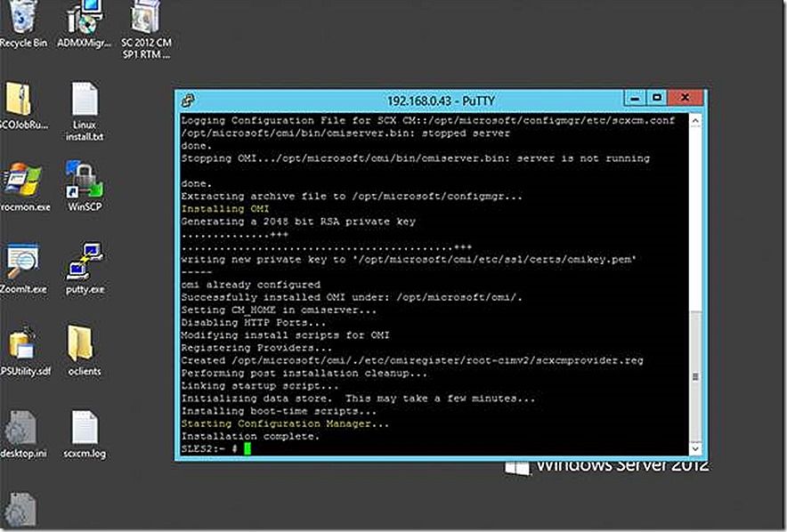Select the desktop.ini file icon
The image size is (787, 532).
23,434
